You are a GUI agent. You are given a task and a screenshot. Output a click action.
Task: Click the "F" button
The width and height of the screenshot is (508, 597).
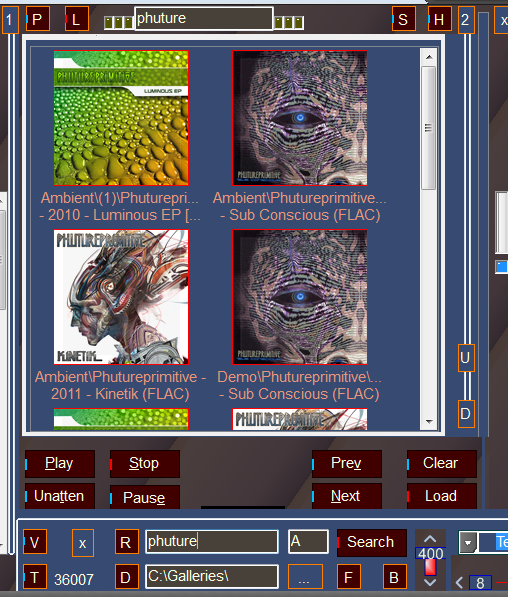349,576
